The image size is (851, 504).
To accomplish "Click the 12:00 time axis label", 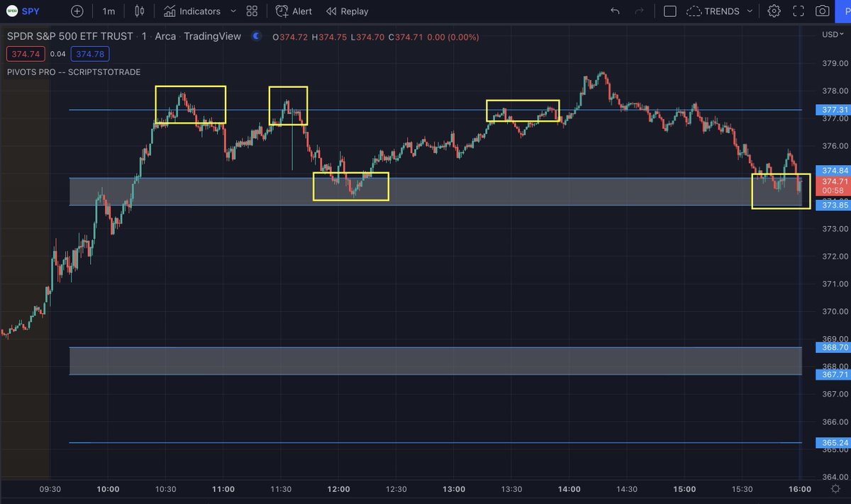I will pyautogui.click(x=338, y=488).
